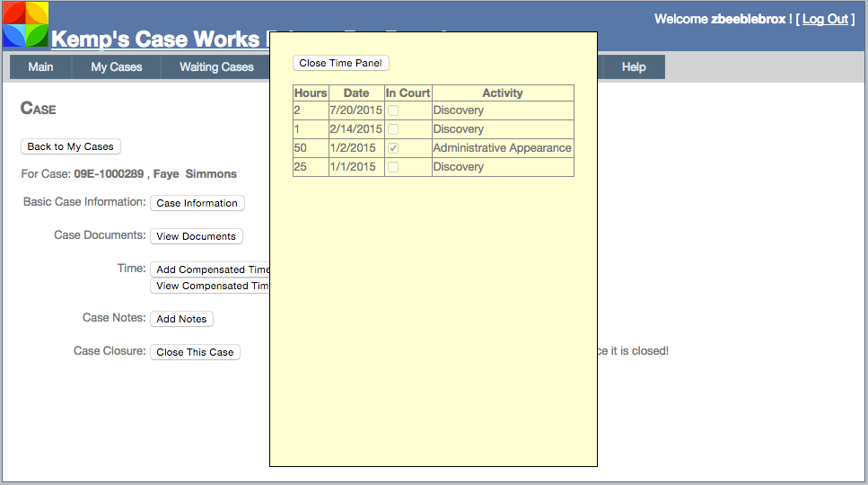Close the time panel
Viewport: 868px width, 485px height.
(340, 63)
